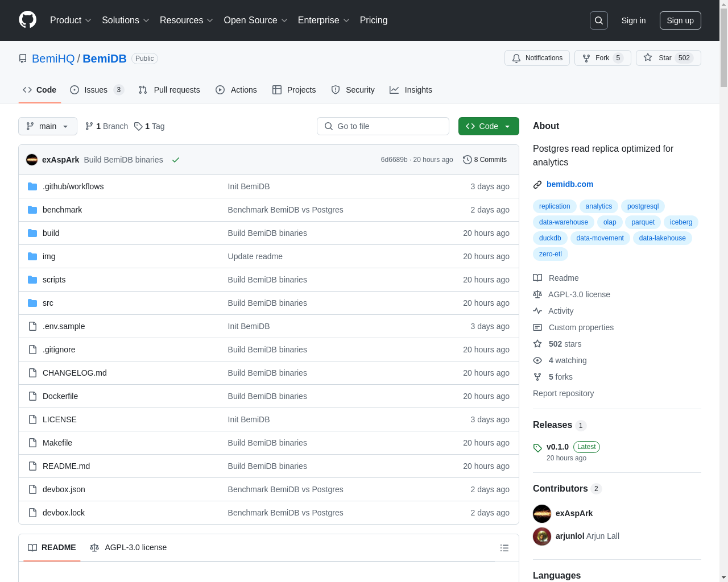
Task: Switch to the Issues tab
Action: 97,90
